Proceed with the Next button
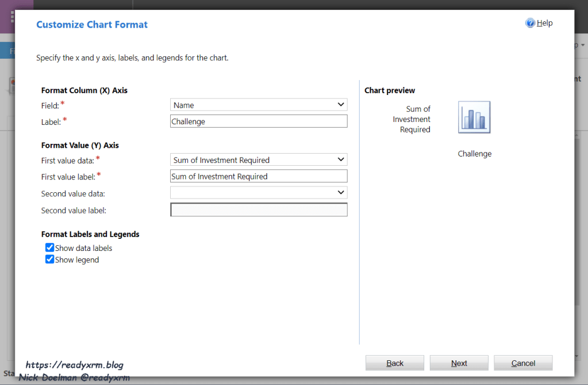This screenshot has height=385, width=588. (459, 363)
